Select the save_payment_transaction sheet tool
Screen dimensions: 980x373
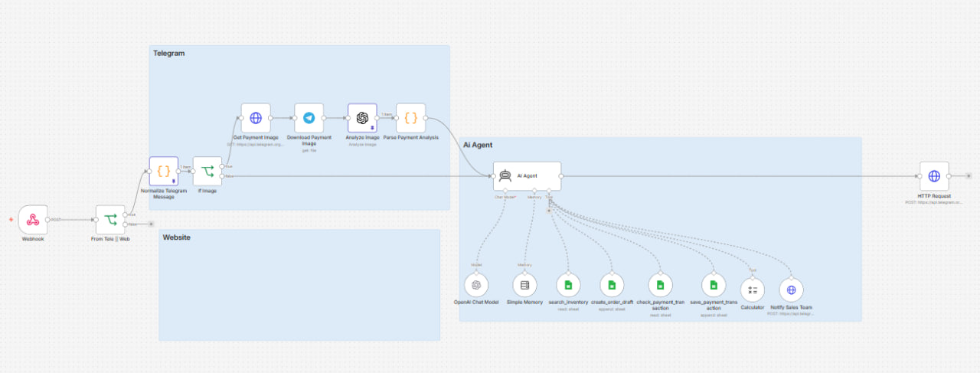click(x=714, y=286)
